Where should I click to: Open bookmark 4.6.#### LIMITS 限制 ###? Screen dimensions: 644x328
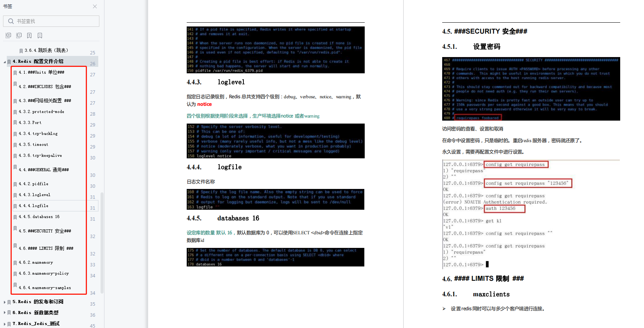[46, 248]
